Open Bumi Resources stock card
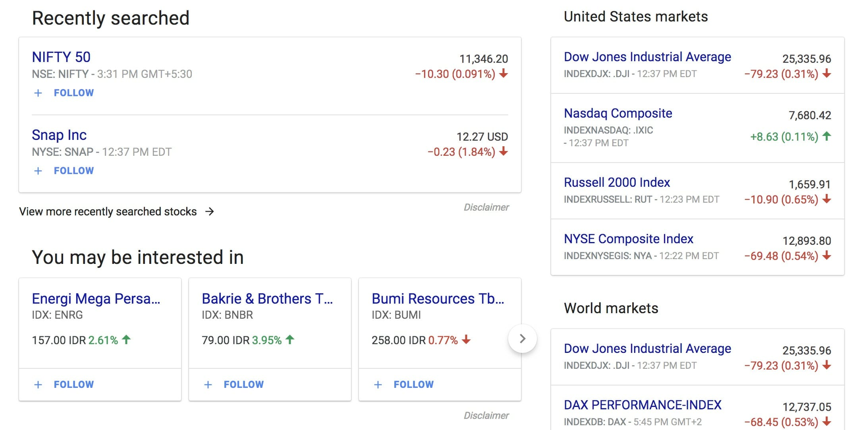 pyautogui.click(x=438, y=299)
